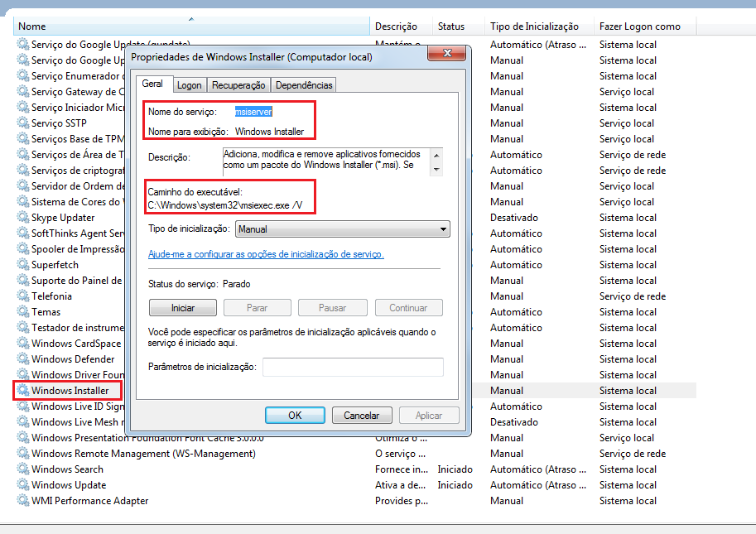
Task: Sort by the Status column header
Action: 459,26
